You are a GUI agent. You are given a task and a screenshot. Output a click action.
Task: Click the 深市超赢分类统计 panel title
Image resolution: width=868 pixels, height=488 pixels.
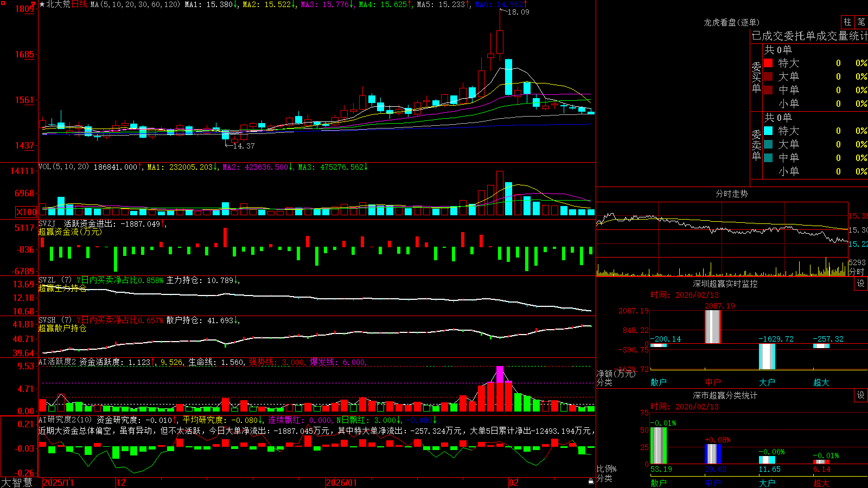coord(725,395)
